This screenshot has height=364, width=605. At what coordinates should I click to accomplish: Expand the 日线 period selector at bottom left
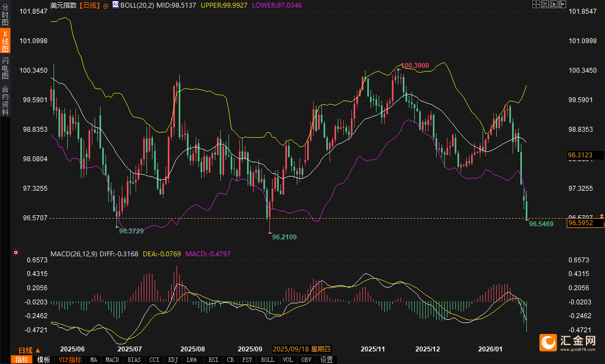[28, 350]
